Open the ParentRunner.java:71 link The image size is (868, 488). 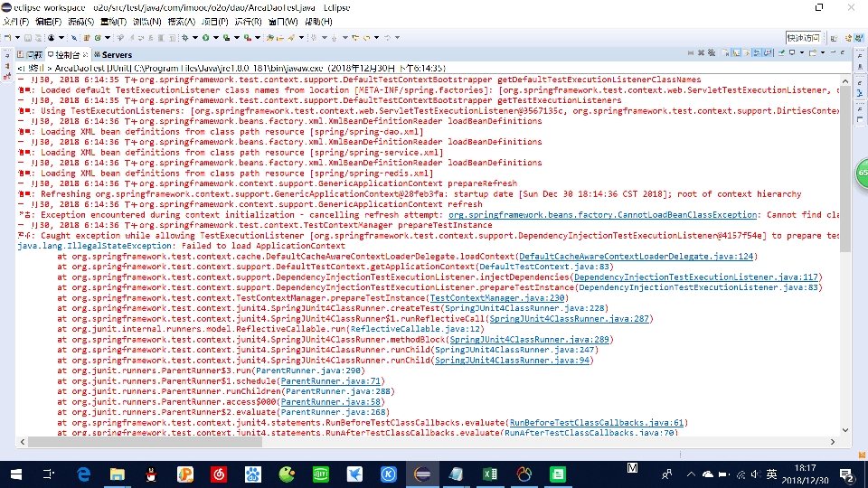click(331, 381)
